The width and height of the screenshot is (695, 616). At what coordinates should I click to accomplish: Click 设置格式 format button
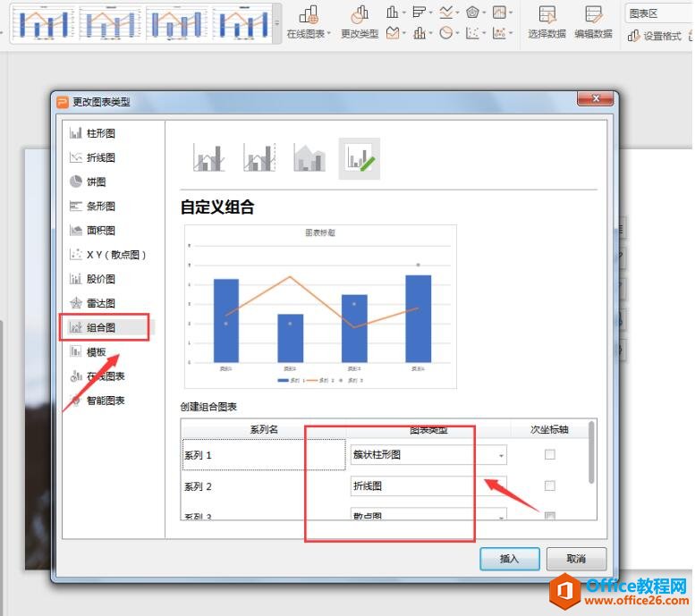coord(654,36)
